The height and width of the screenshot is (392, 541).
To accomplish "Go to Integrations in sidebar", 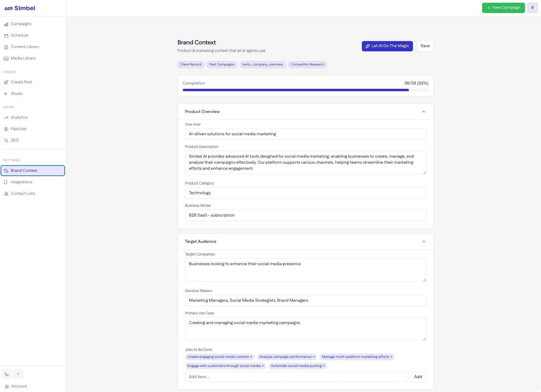I will pos(21,182).
